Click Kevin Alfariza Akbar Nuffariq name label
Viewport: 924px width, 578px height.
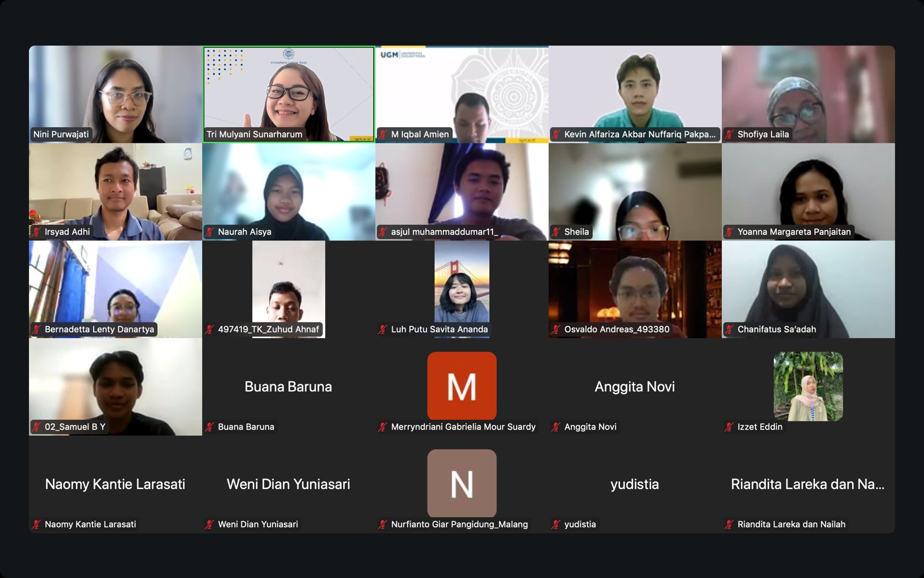pyautogui.click(x=640, y=134)
